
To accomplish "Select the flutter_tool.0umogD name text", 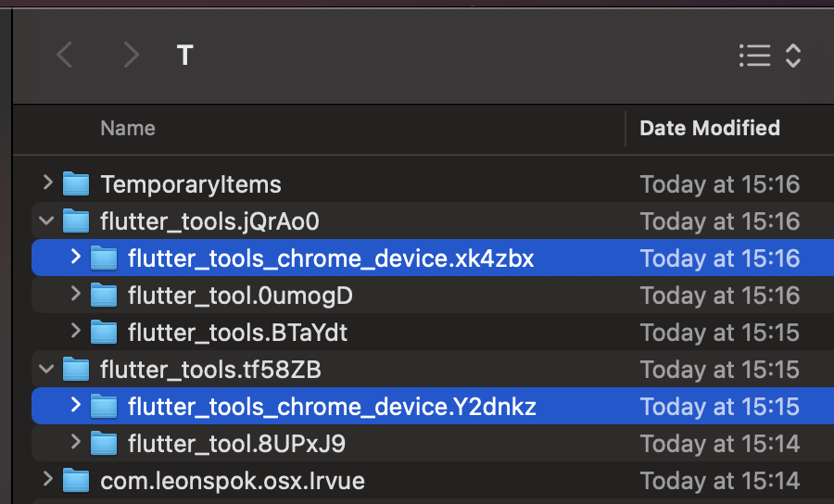I will click(x=240, y=296).
